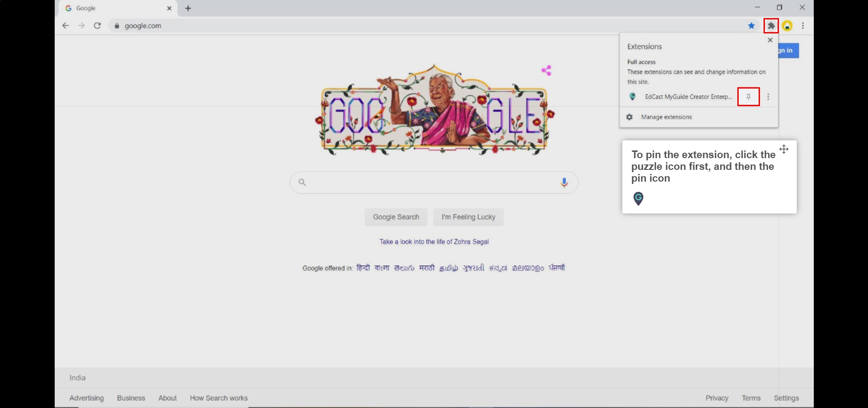Click the EdCast MyGuide pin logo
The height and width of the screenshot is (408, 868).
(x=633, y=97)
